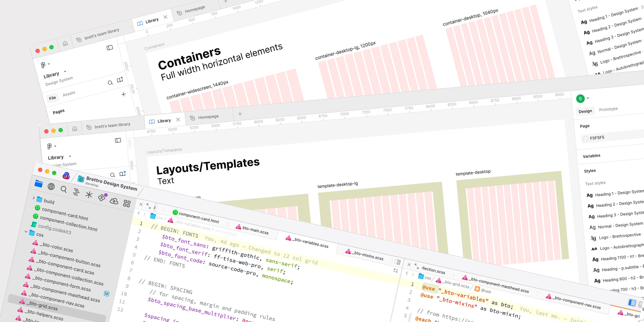The height and width of the screenshot is (322, 644).
Task: Open the Library file dropdown in top Figma window
Action: [x=65, y=71]
